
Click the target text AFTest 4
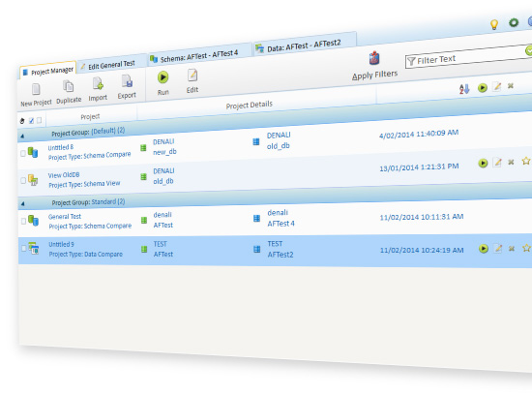click(x=281, y=224)
